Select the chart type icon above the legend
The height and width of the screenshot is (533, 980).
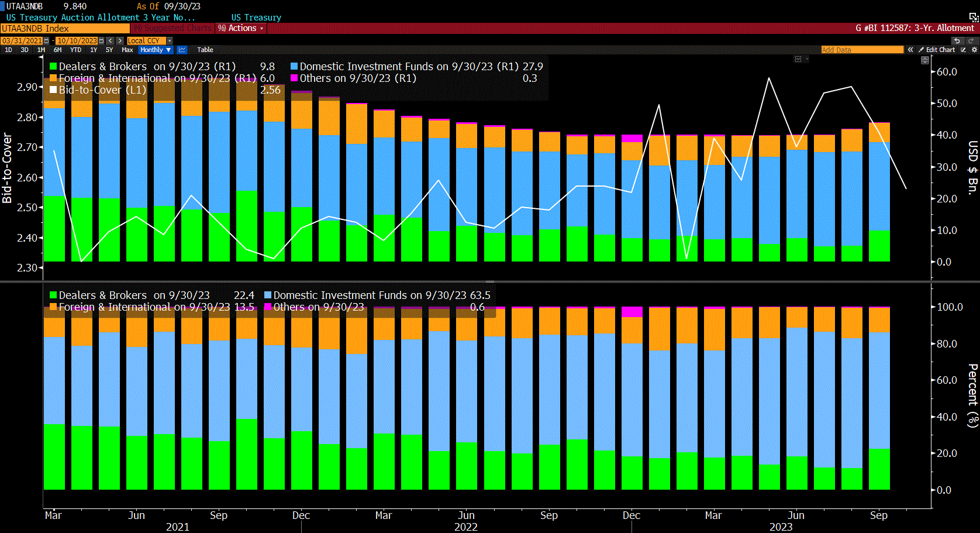point(798,59)
